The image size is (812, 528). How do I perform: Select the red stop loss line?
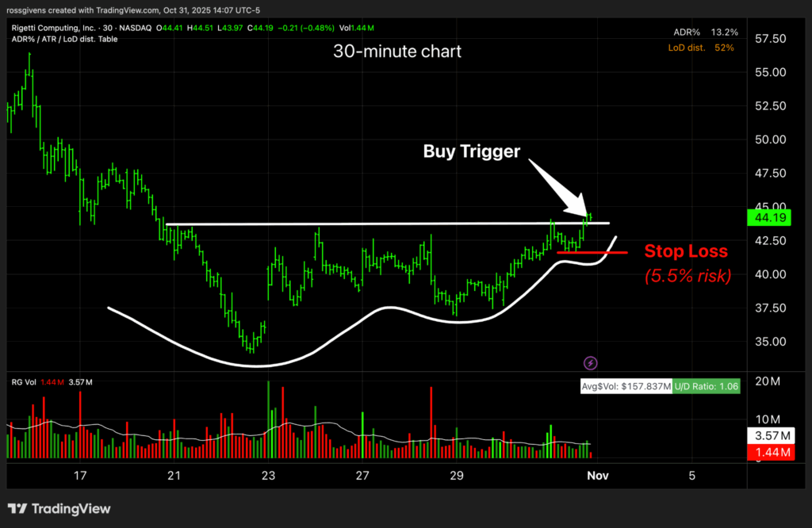tap(592, 252)
